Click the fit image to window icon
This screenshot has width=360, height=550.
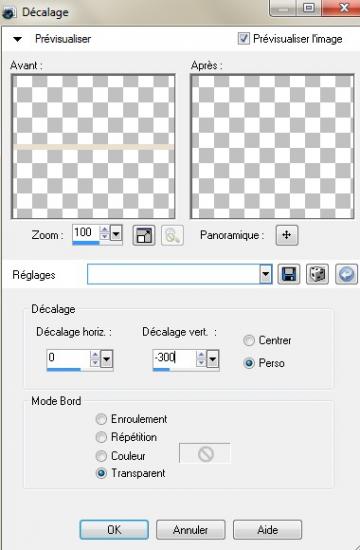[144, 235]
